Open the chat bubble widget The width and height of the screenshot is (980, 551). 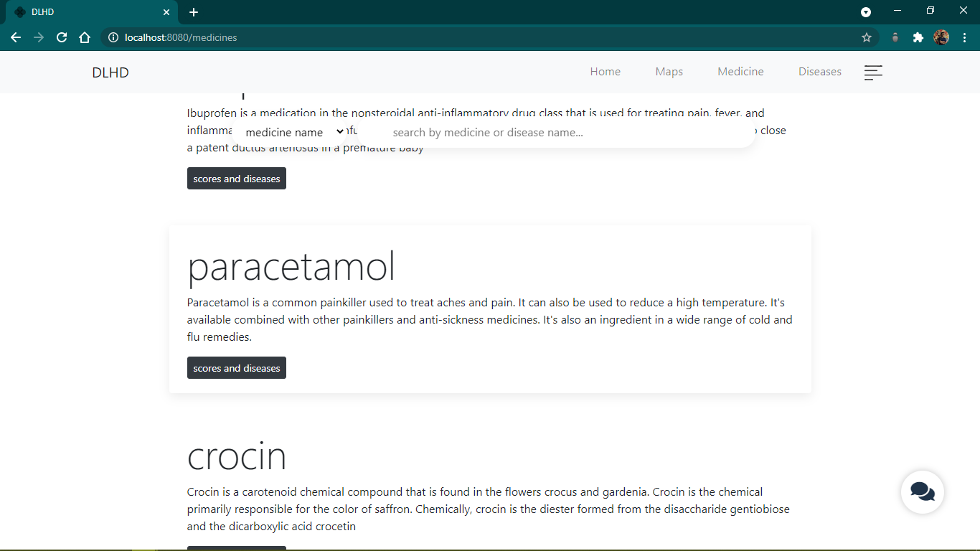point(922,492)
